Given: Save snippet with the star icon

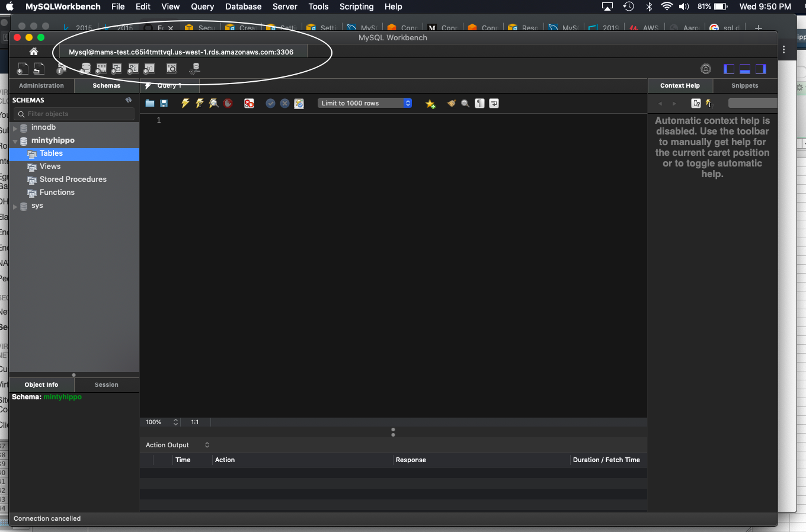Looking at the screenshot, I should (x=430, y=104).
